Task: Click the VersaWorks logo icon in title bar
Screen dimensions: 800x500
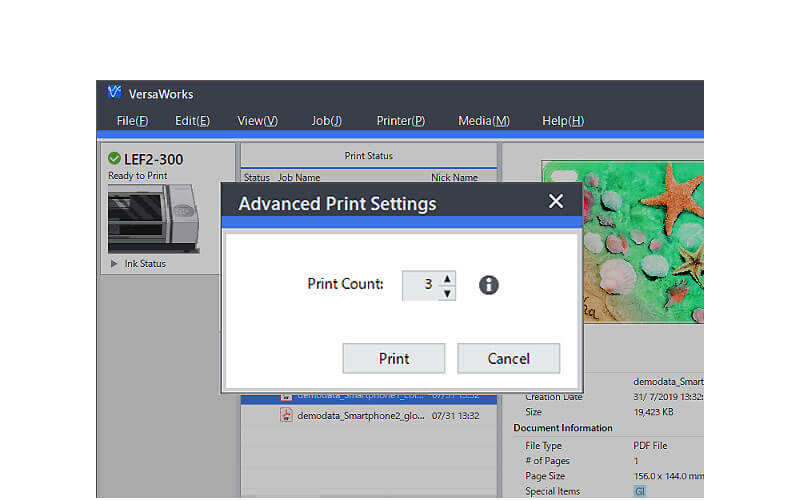Action: [x=114, y=93]
